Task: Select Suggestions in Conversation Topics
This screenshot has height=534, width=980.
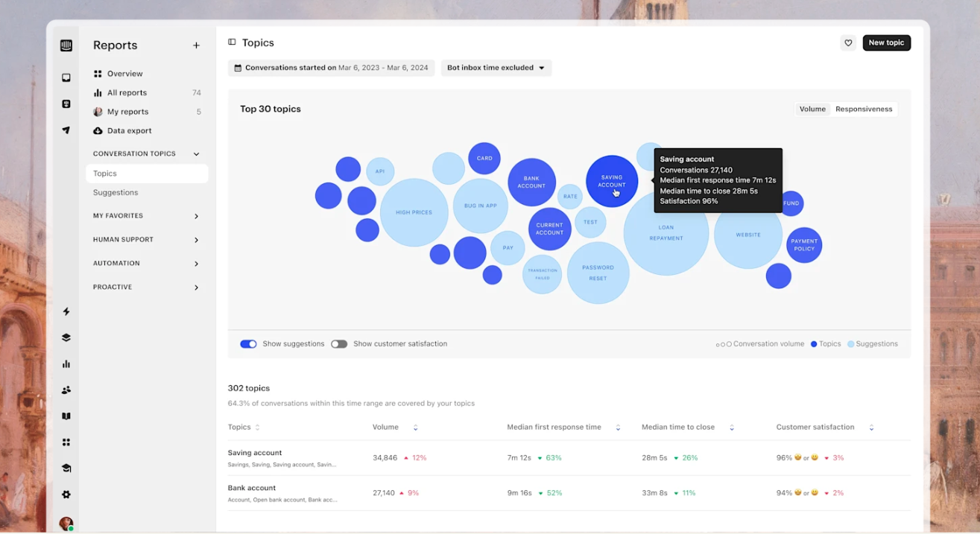Action: click(116, 193)
